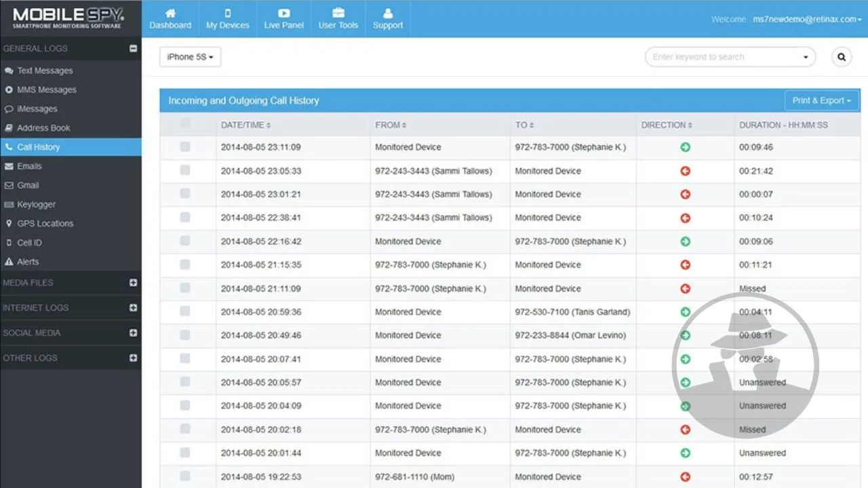Click the Alerts warning triangle icon
This screenshot has height=488, width=868.
(x=9, y=262)
